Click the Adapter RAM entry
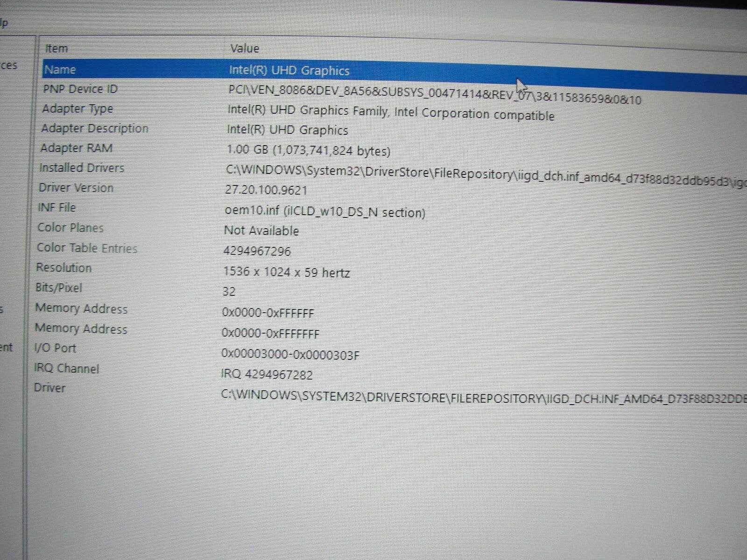 (x=76, y=148)
